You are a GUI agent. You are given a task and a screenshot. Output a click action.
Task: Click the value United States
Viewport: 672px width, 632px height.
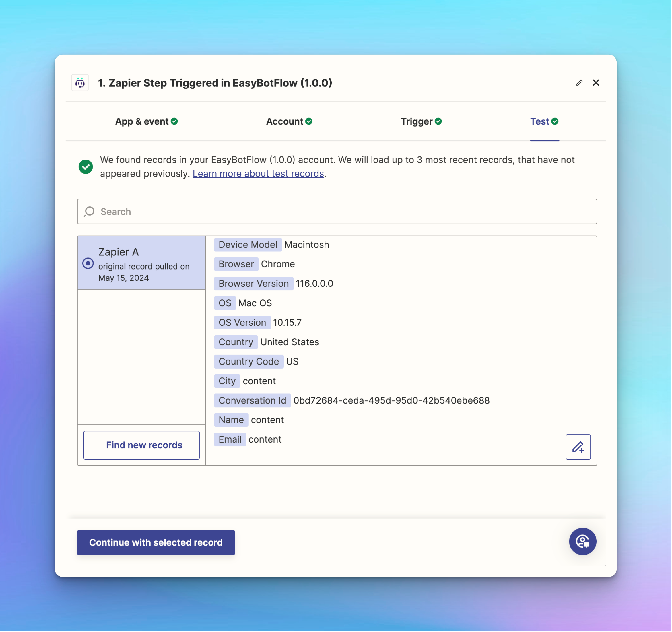[290, 342]
